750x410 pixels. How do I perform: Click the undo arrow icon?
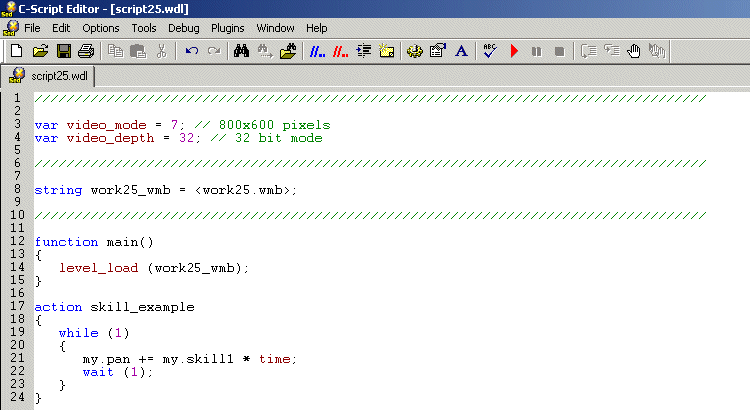[191, 50]
